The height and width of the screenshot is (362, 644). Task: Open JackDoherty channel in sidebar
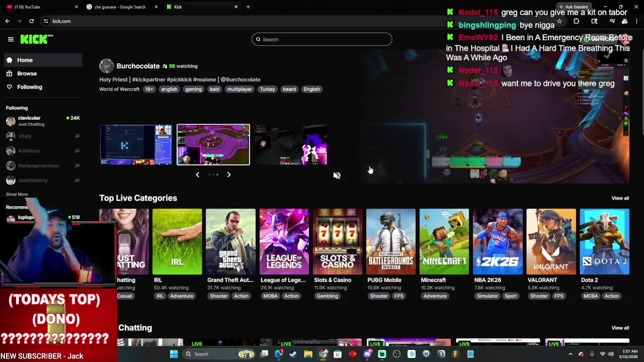(42, 180)
